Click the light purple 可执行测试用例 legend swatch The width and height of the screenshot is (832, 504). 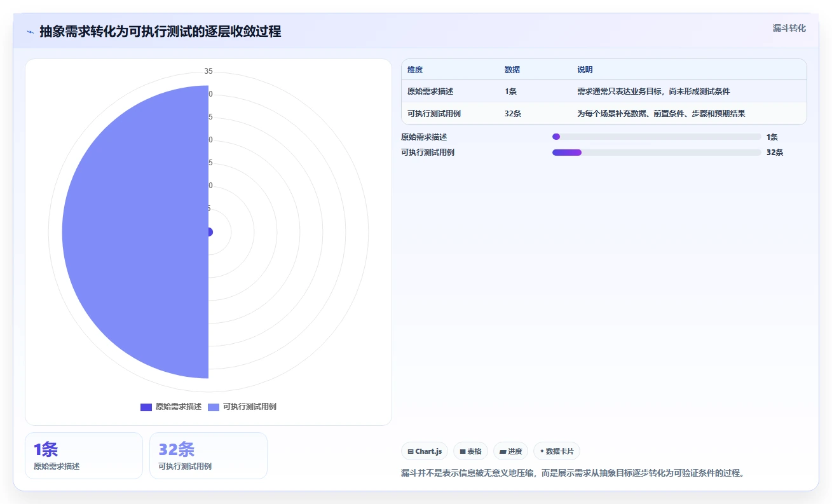[x=214, y=407]
